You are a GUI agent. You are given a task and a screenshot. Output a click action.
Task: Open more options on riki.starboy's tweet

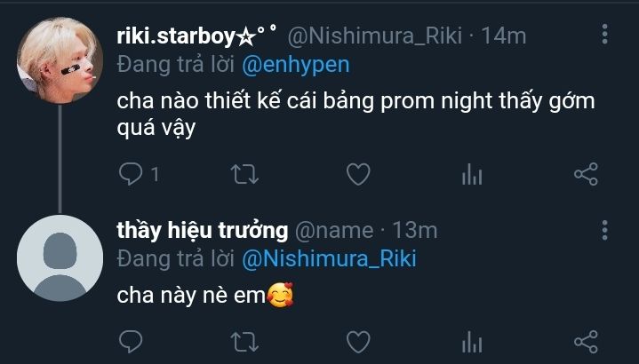click(604, 35)
